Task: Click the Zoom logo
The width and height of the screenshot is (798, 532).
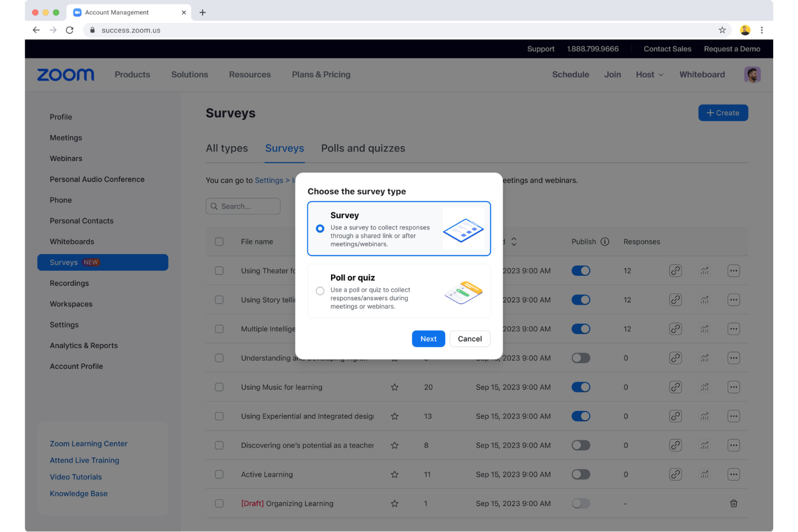Action: [65, 74]
